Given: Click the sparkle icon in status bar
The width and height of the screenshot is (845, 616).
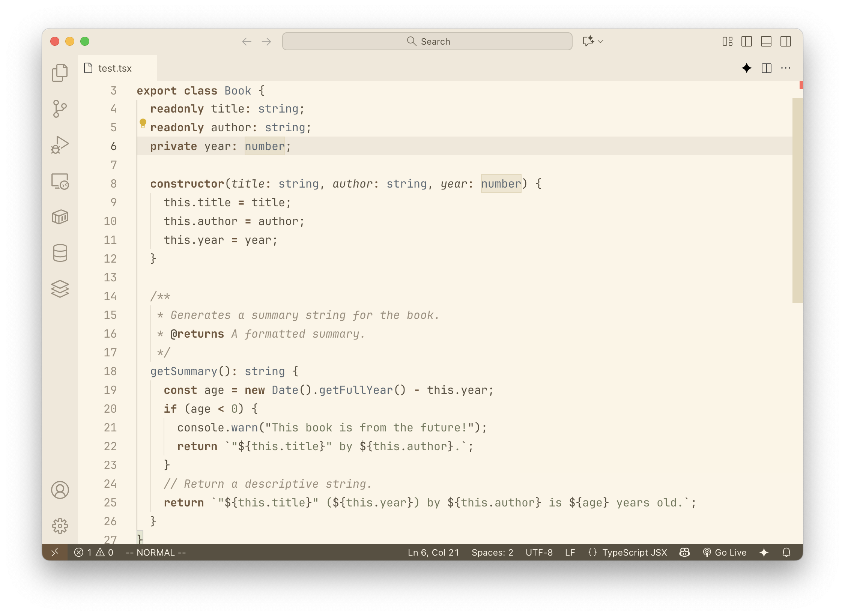Looking at the screenshot, I should pyautogui.click(x=764, y=552).
